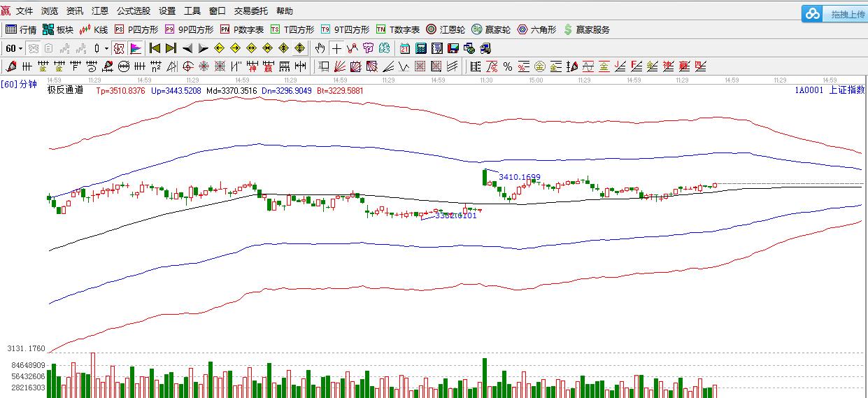Open the 江恩 menu

pos(100,11)
